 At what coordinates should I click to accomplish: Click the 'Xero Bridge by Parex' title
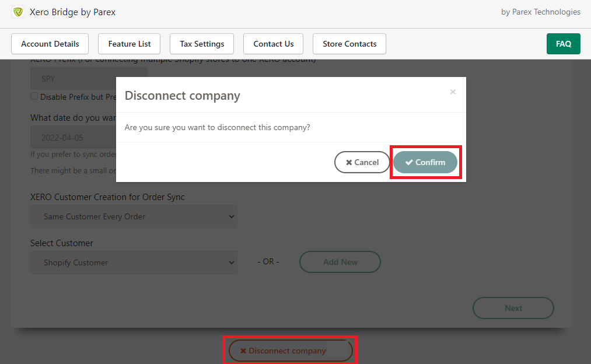[x=73, y=12]
